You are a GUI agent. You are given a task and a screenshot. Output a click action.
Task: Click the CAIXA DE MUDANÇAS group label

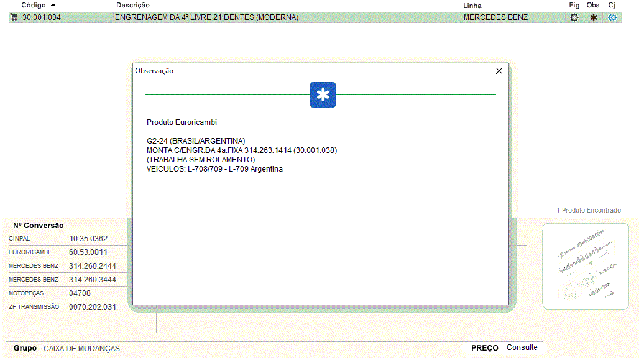(81, 349)
